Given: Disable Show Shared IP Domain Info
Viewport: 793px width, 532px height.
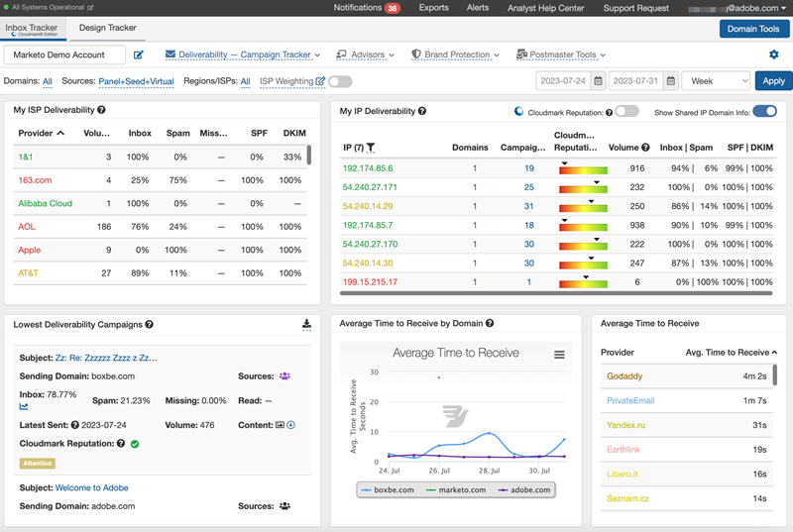Looking at the screenshot, I should 764,112.
